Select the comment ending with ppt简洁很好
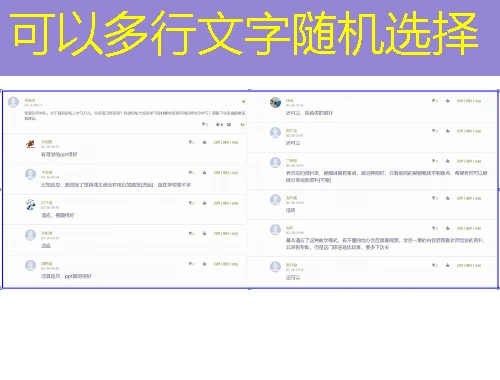 (66, 276)
